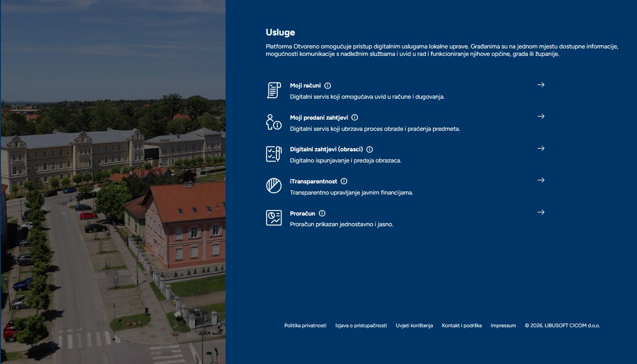Open Izjava o pristupačnosti in footer
This screenshot has width=637, height=364.
coord(361,326)
